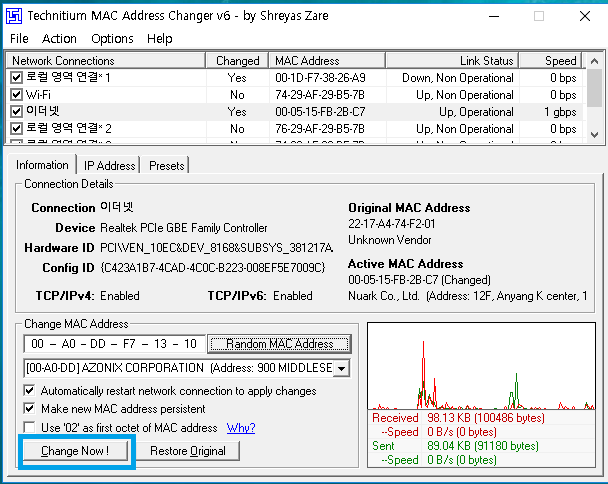Click into the MAC address input field
Viewport: 608px width, 484px height.
[x=114, y=344]
